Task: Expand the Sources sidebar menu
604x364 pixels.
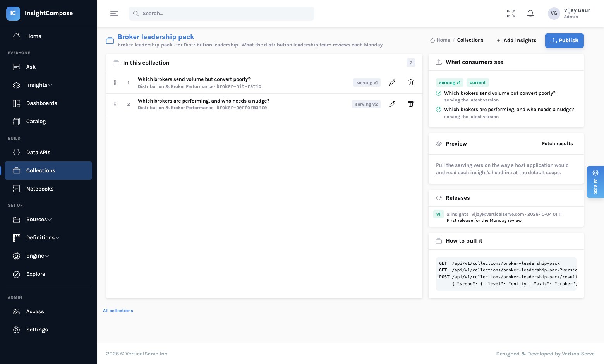Action: pyautogui.click(x=48, y=220)
